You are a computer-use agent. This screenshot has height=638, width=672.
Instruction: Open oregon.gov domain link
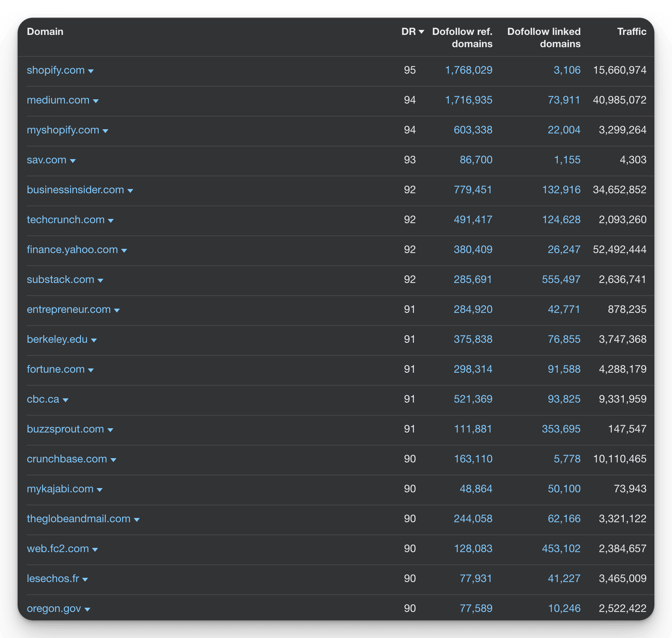pos(54,608)
